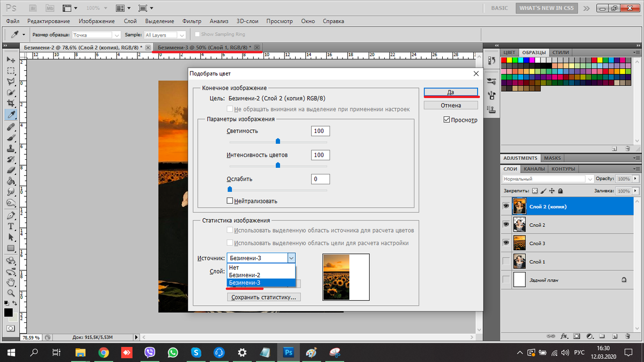Open the Источник dropdown arrow
The width and height of the screenshot is (644, 362).
(x=291, y=258)
